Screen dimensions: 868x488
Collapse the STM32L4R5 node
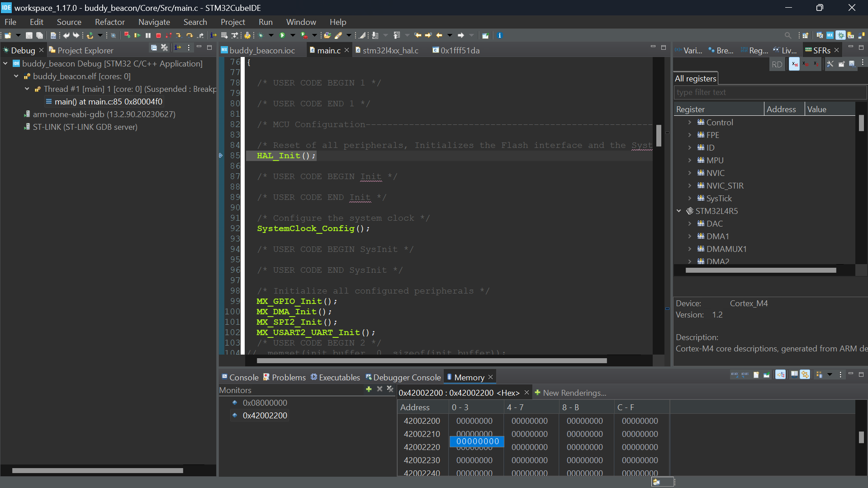pos(679,211)
